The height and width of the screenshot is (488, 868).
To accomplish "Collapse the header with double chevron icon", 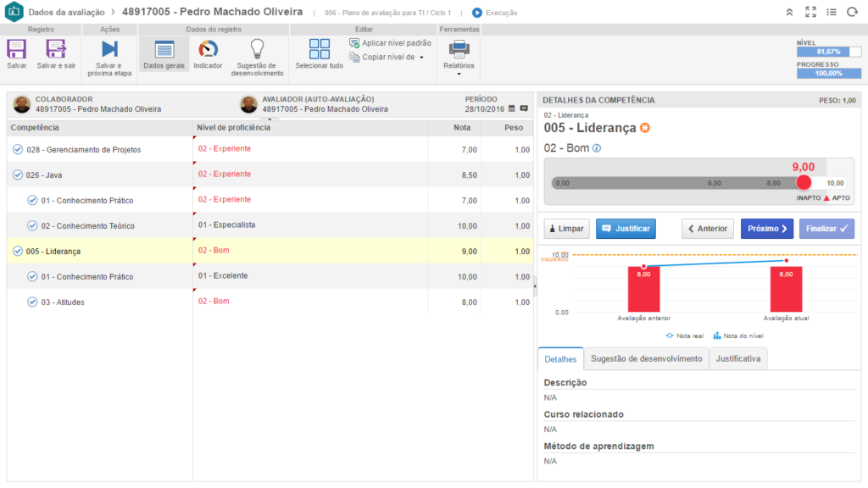I will click(789, 13).
